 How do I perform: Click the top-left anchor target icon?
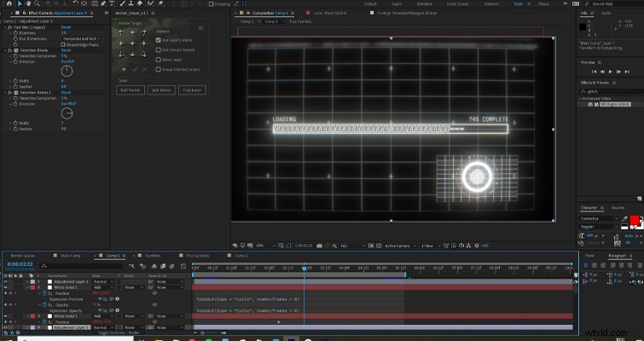(122, 33)
